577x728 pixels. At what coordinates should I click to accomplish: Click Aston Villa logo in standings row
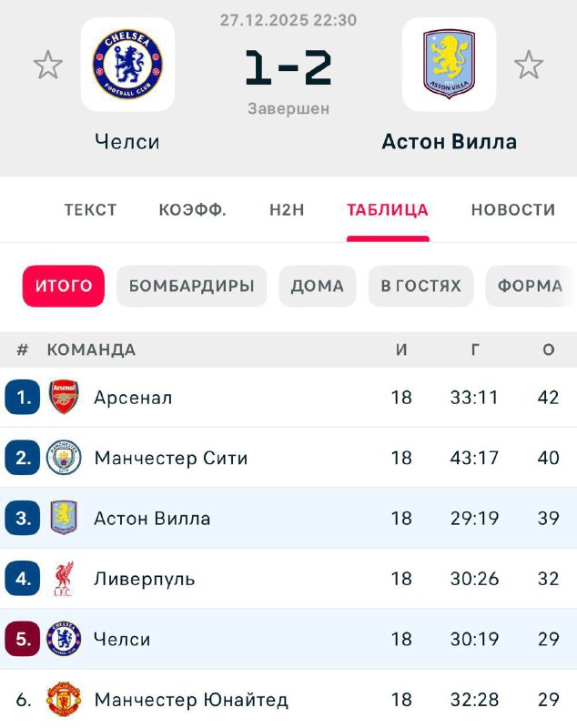(64, 519)
